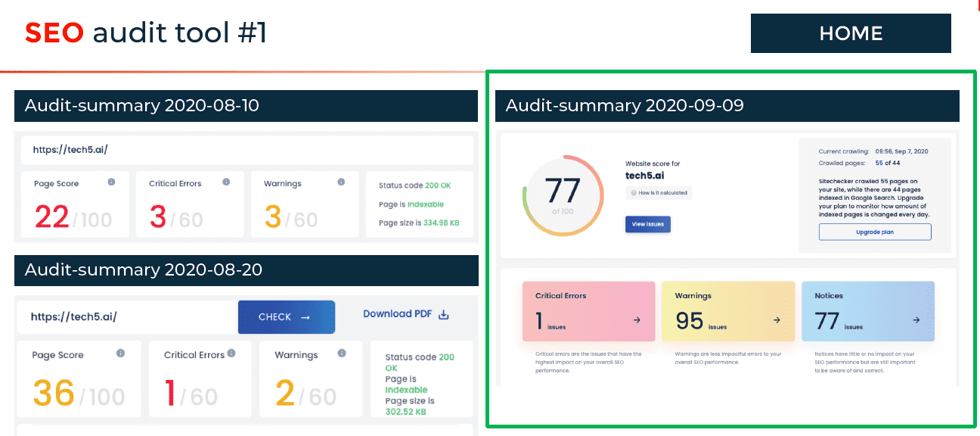This screenshot has height=436, width=980.
Task: Click info icon beside Critical Errors 3/60
Action: [226, 182]
